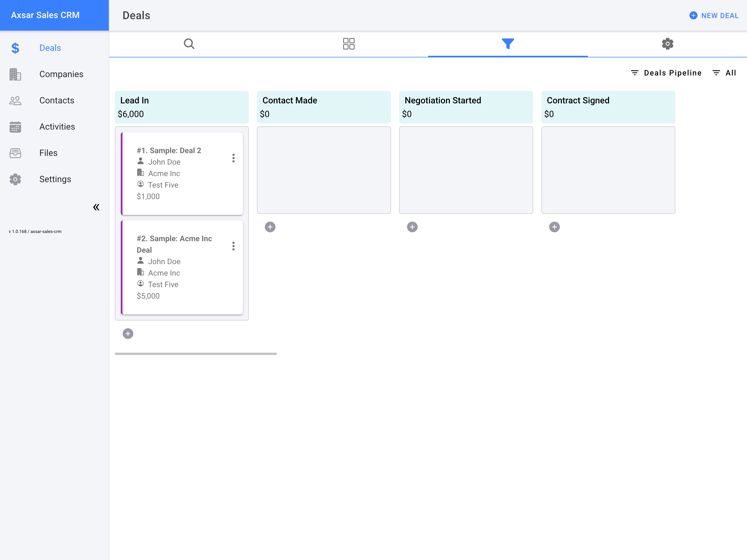Open the gear settings tab
The width and height of the screenshot is (747, 560).
[x=667, y=44]
